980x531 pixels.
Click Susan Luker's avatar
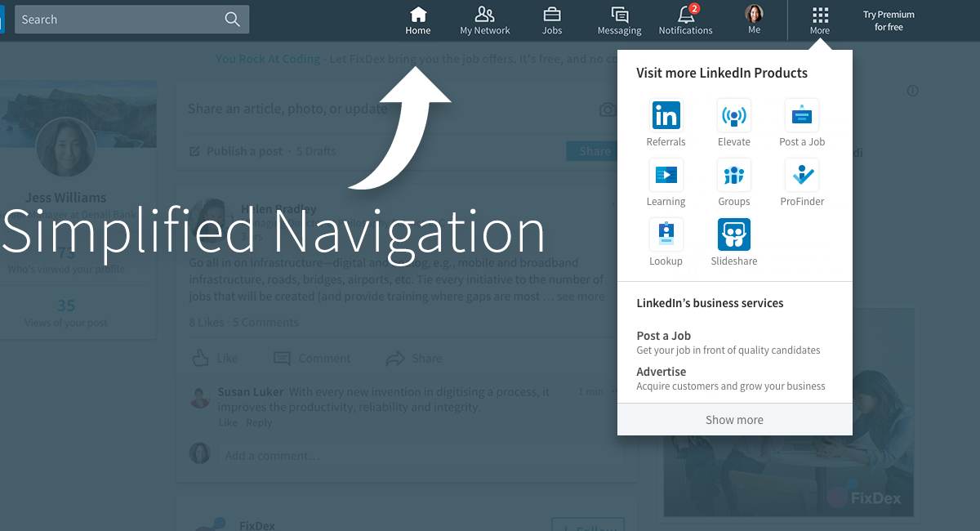(x=200, y=397)
